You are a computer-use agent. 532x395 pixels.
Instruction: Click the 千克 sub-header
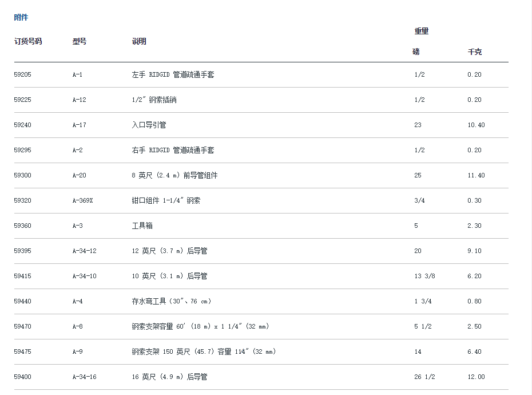click(x=475, y=52)
